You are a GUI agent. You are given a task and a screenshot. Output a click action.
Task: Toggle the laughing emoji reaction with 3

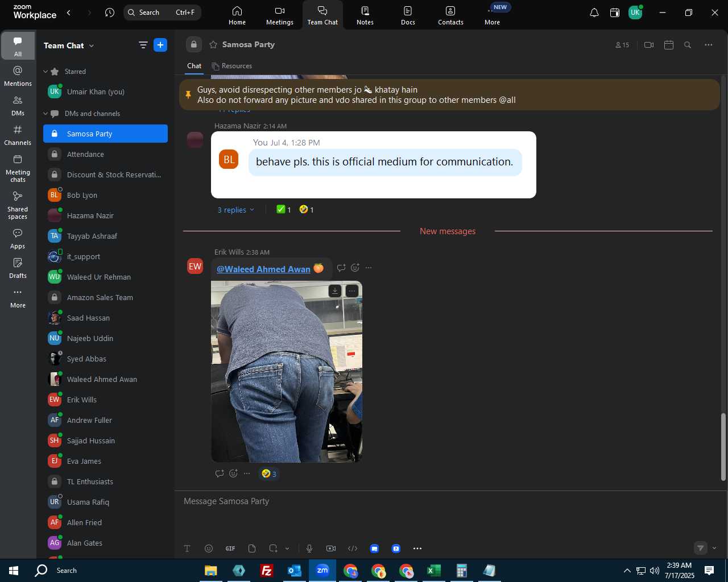[x=269, y=473]
